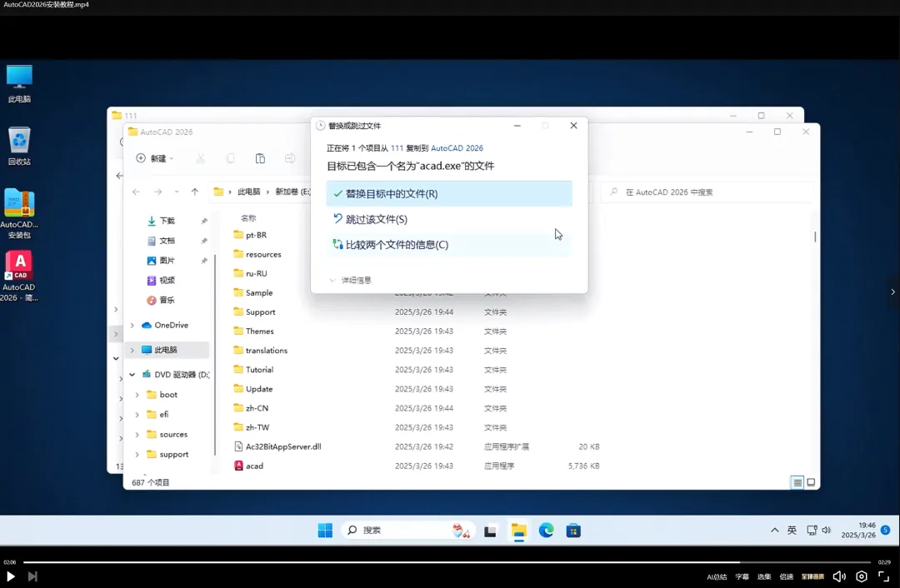The image size is (900, 588).
Task: Expand the OneDrive tree node
Action: click(132, 326)
